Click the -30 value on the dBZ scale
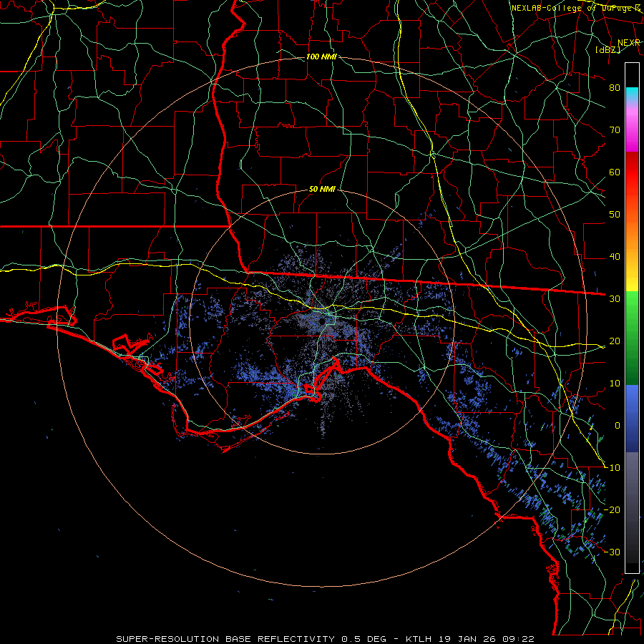 click(x=612, y=552)
